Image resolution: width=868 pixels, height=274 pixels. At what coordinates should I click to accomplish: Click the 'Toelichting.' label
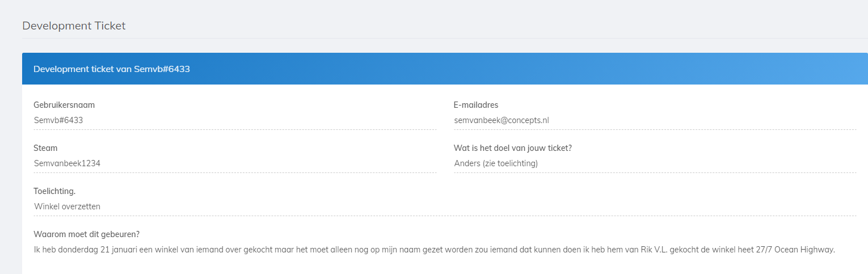coord(54,191)
